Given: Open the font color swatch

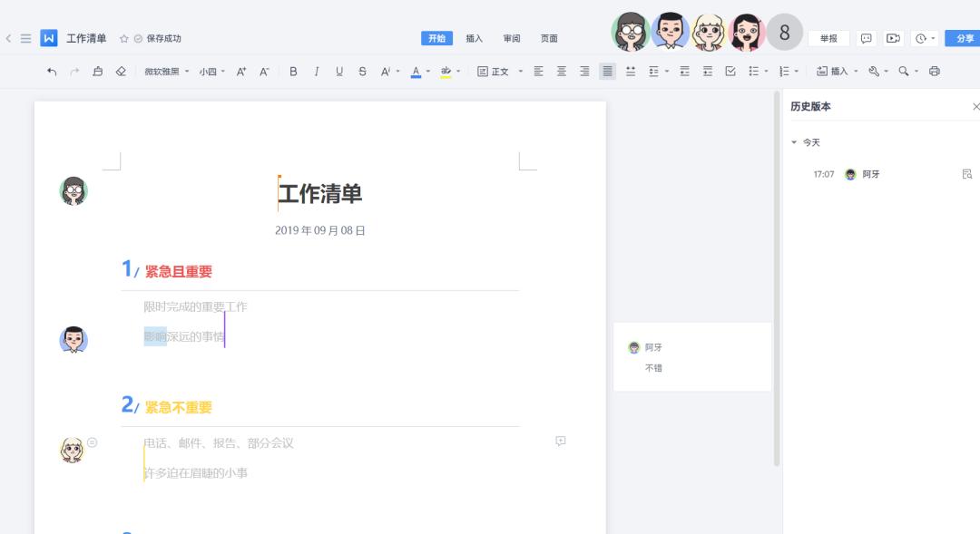Looking at the screenshot, I should tap(414, 73).
